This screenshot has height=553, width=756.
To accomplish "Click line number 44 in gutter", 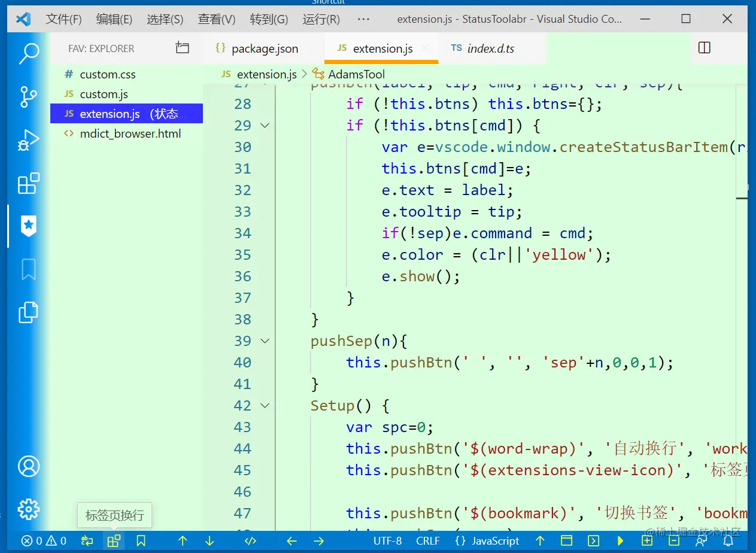I will coord(242,448).
